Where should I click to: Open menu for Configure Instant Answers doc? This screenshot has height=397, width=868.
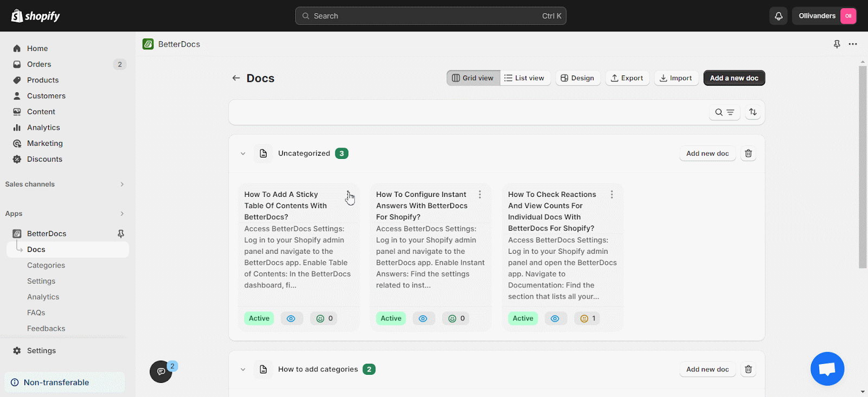(480, 195)
